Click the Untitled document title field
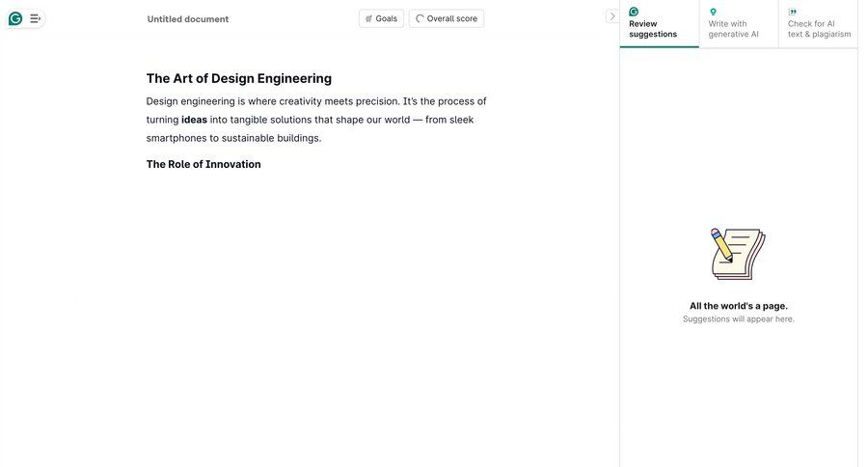The width and height of the screenshot is (868, 467). coord(188,19)
